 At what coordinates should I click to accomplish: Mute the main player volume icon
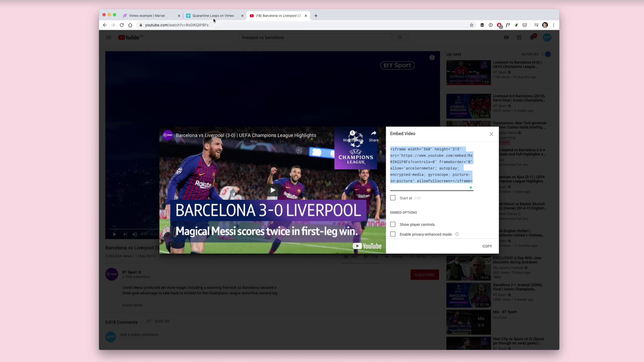[135, 234]
